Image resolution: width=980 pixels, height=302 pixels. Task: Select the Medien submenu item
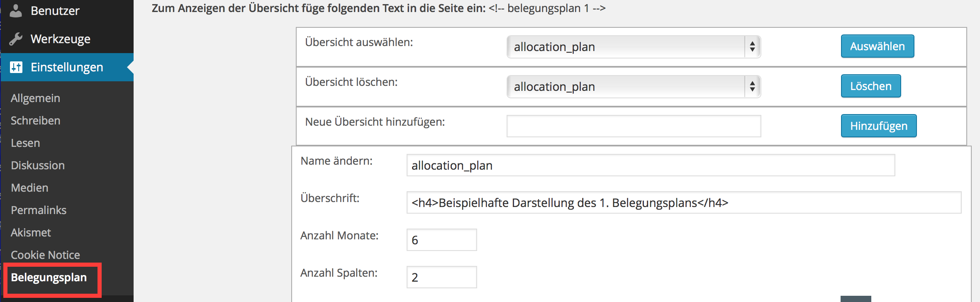29,188
